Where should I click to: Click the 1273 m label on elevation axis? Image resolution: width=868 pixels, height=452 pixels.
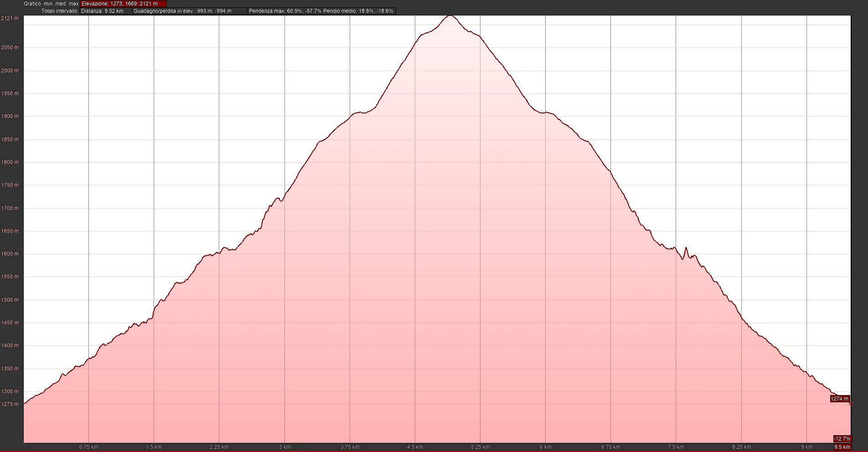pyautogui.click(x=10, y=404)
